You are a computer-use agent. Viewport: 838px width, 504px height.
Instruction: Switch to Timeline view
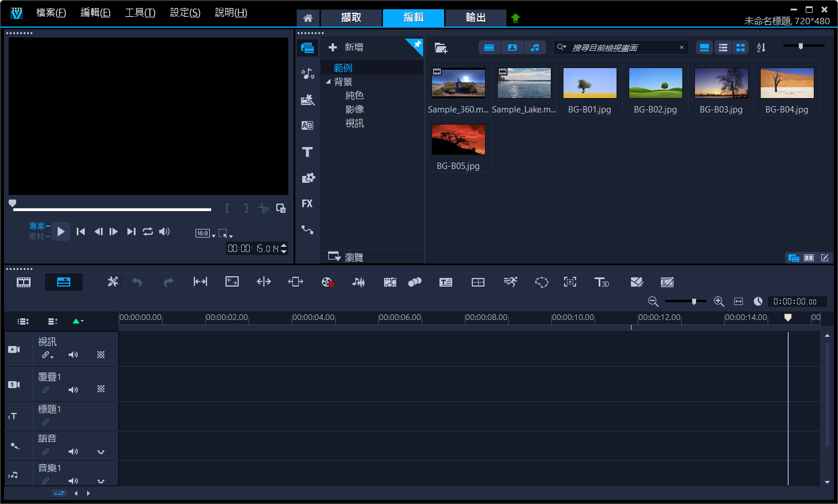63,282
